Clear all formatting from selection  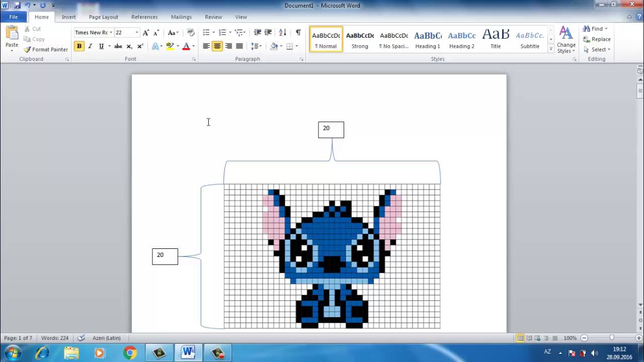(191, 33)
